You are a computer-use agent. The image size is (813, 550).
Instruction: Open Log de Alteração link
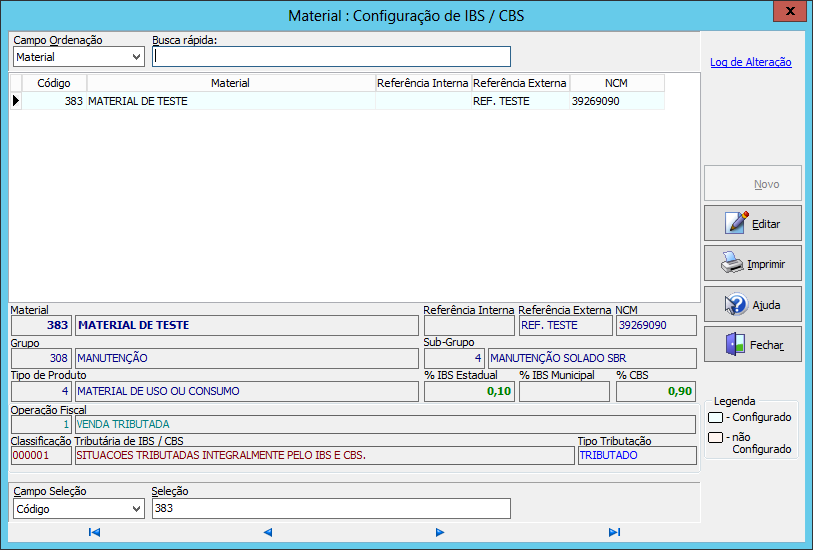(750, 62)
